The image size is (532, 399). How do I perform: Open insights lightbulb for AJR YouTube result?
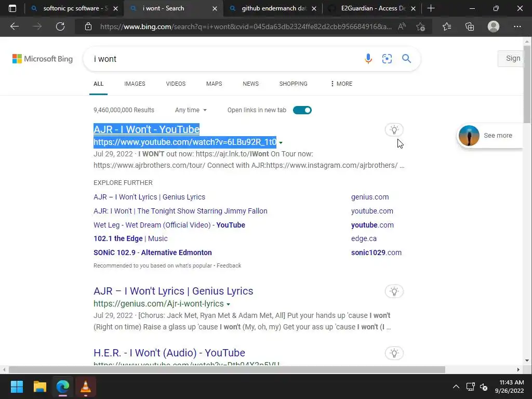click(x=394, y=129)
